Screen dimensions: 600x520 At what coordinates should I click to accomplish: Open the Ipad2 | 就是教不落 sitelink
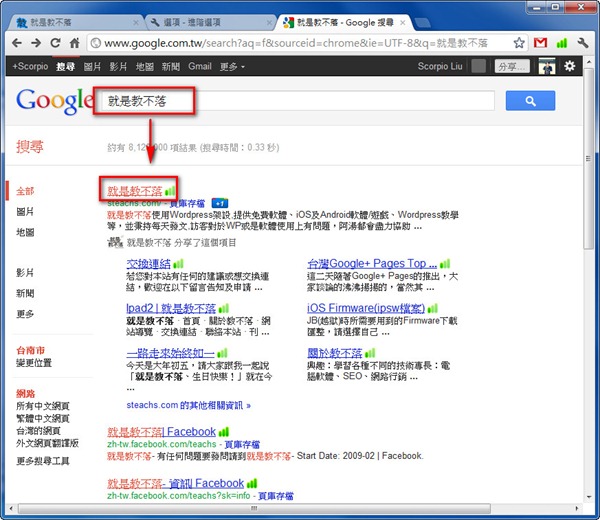pyautogui.click(x=171, y=308)
